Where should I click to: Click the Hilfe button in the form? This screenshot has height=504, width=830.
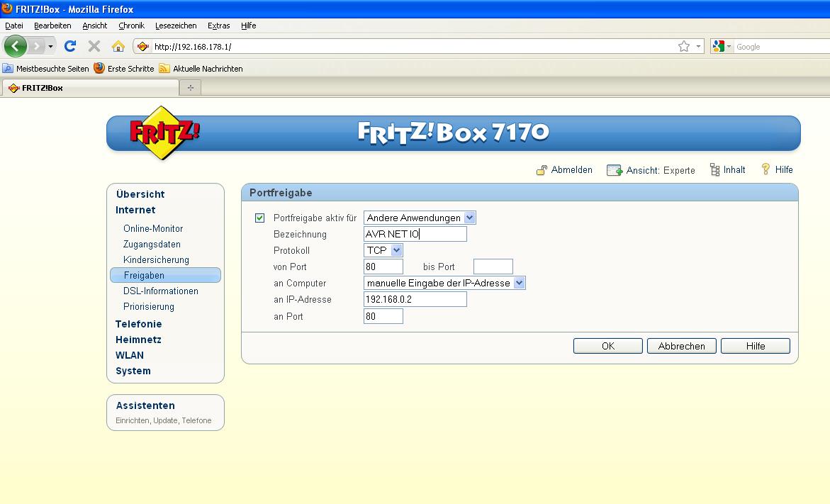pos(756,346)
